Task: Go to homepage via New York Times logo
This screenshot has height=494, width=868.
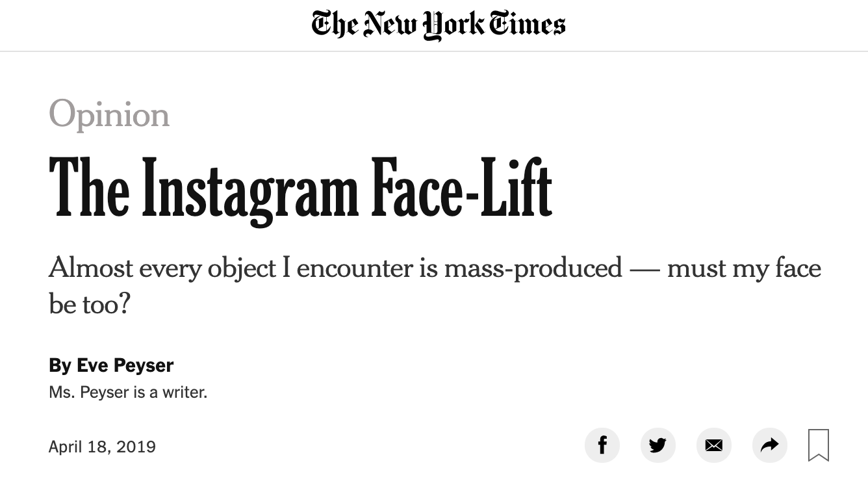Action: pyautogui.click(x=439, y=25)
